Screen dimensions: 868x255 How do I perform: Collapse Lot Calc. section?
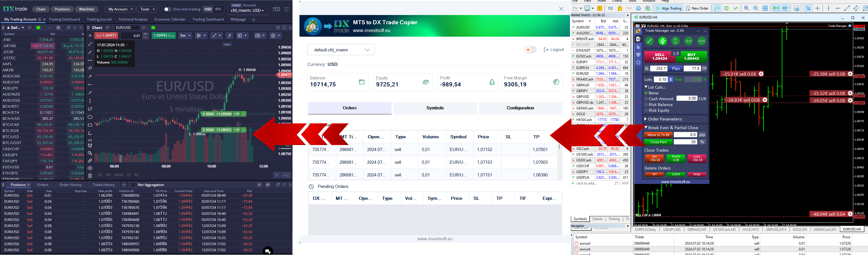click(646, 87)
